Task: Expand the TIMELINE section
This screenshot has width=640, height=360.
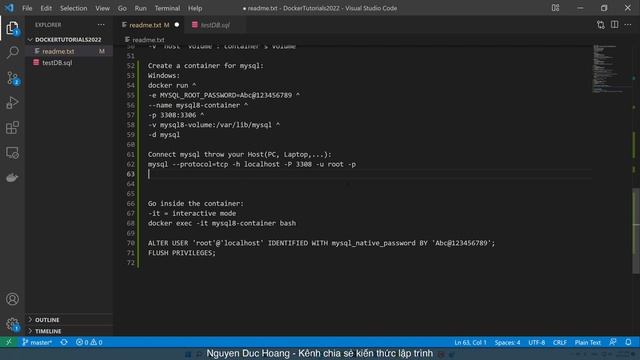Action: tap(48, 331)
